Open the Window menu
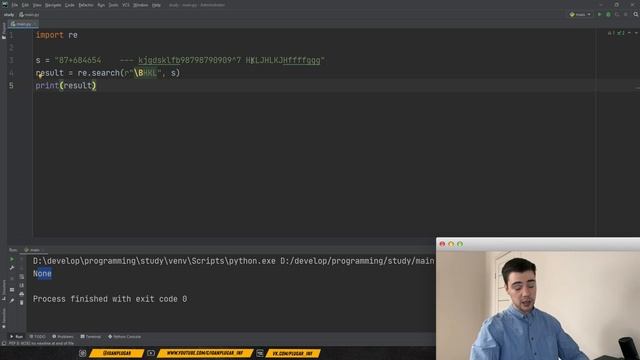 140,5
